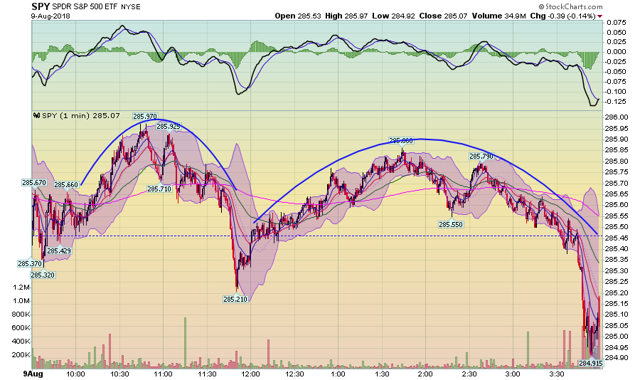640x380 pixels.
Task: Click the 285.00 price axis label
Action: pyautogui.click(x=617, y=336)
